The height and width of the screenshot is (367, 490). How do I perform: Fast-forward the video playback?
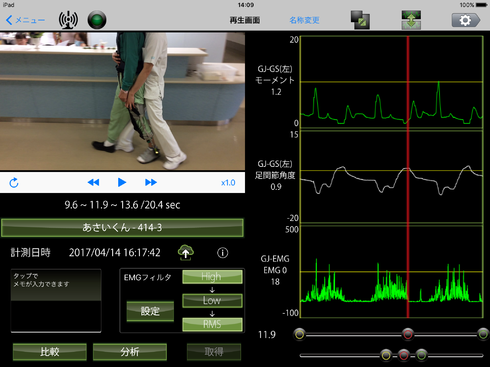[x=151, y=182]
